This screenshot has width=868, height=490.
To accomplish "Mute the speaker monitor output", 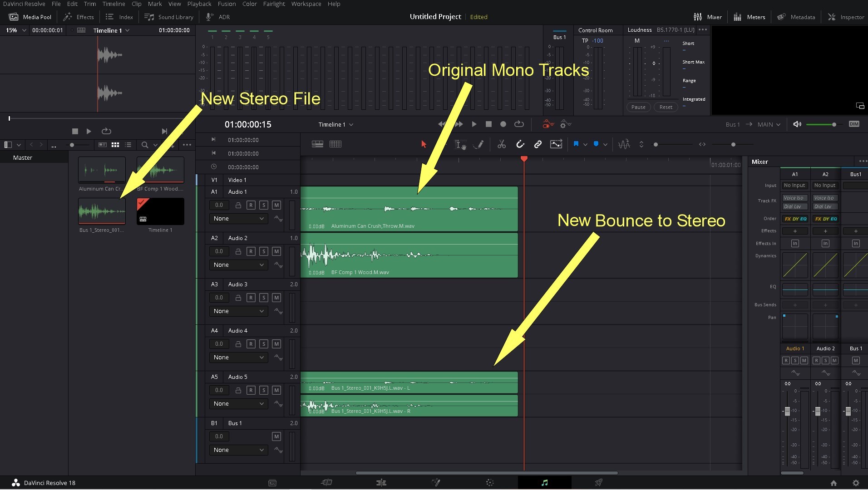I will pyautogui.click(x=797, y=124).
